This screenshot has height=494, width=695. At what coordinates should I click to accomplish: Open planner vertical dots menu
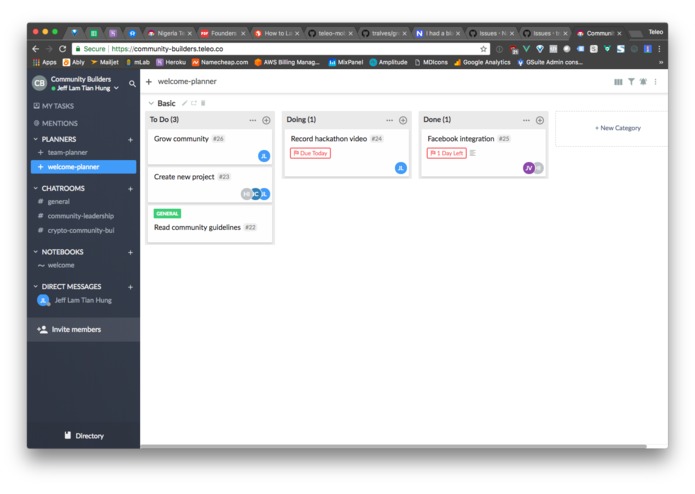[655, 82]
